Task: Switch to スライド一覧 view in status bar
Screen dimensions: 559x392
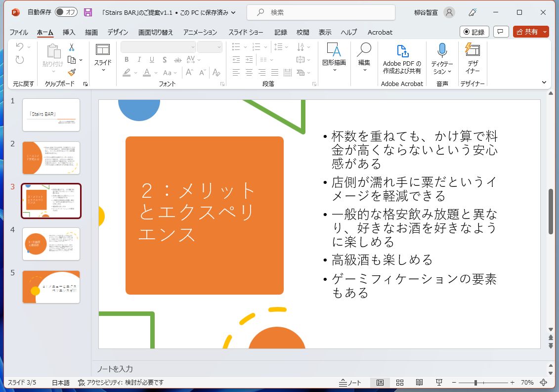Action: 399,382
